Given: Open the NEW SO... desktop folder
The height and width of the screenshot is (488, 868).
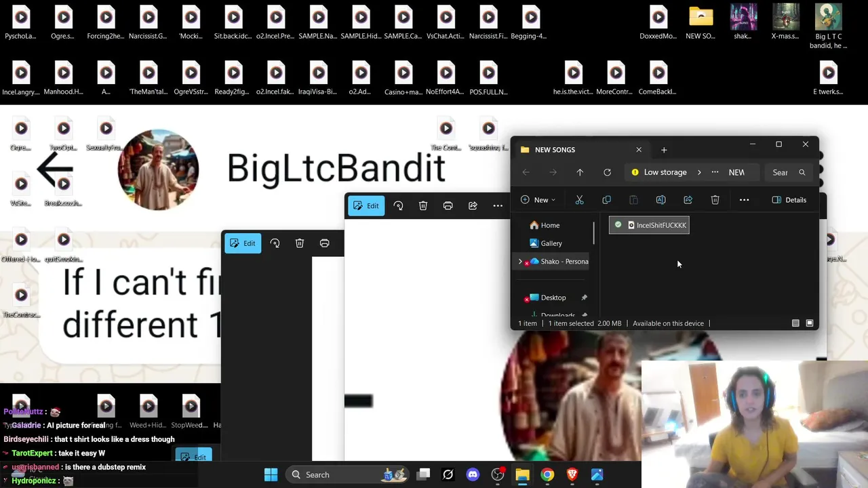Looking at the screenshot, I should 701,22.
